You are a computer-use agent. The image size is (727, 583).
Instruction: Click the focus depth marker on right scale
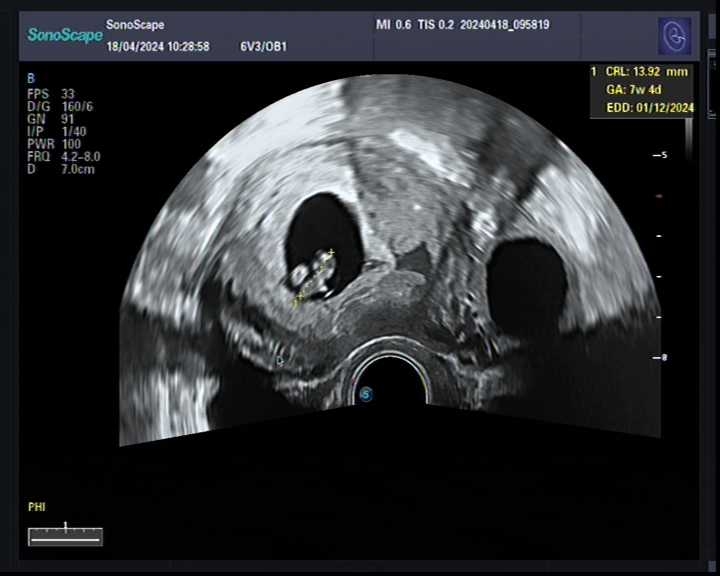point(658,196)
